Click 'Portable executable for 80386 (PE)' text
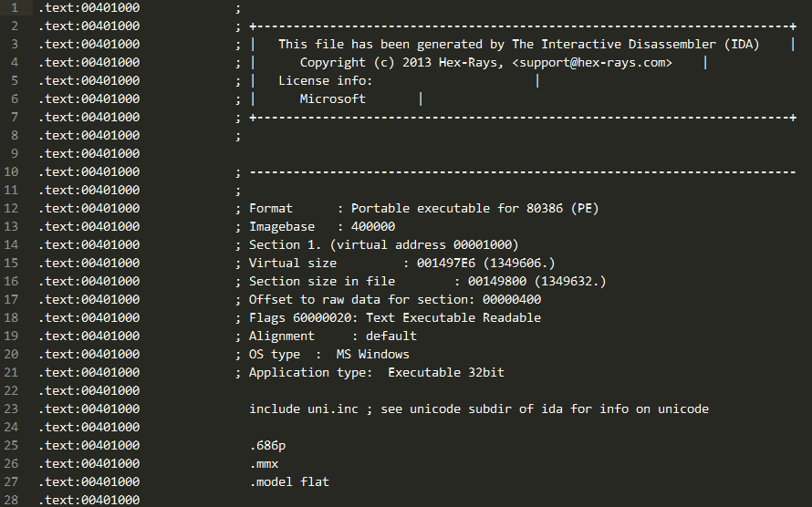 474,209
